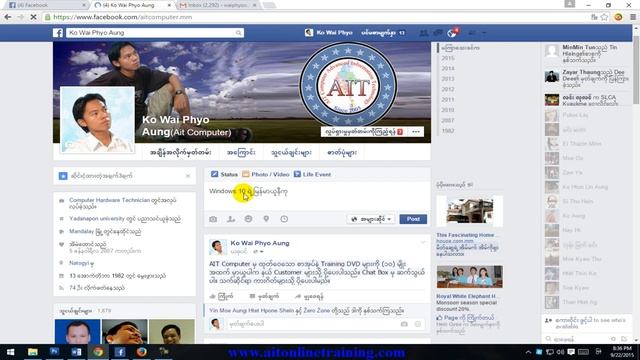Click the profile picture thumbnail
This screenshot has width=640, height=360.
[97, 120]
